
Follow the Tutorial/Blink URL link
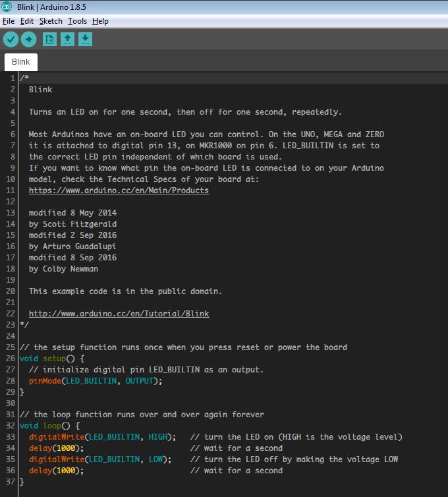(x=119, y=314)
